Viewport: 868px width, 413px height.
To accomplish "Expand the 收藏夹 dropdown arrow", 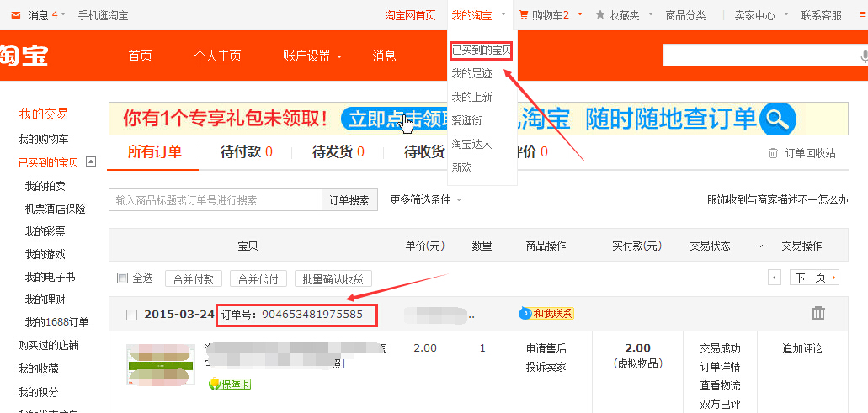I will point(651,14).
